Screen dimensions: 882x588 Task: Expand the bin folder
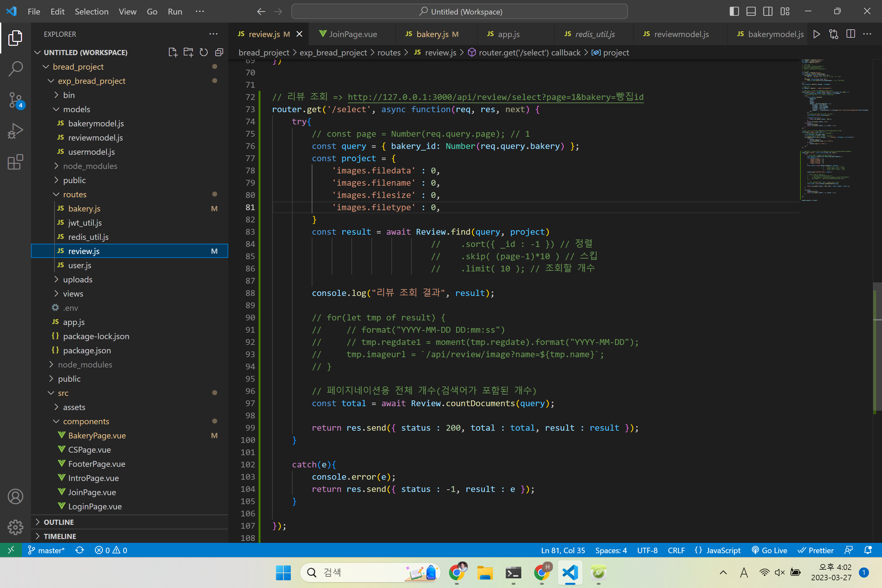pos(129,95)
